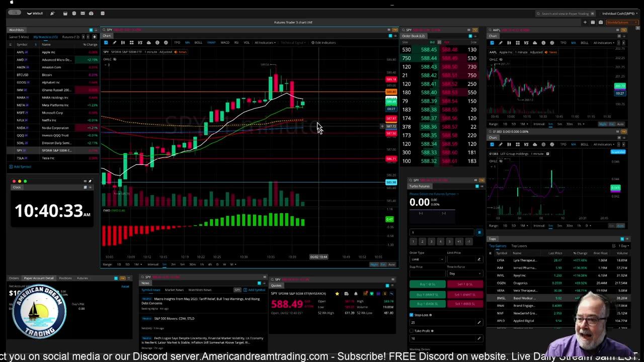Toggle the VWAP indicator on SPY chart
The image size is (644, 362).
point(211,43)
